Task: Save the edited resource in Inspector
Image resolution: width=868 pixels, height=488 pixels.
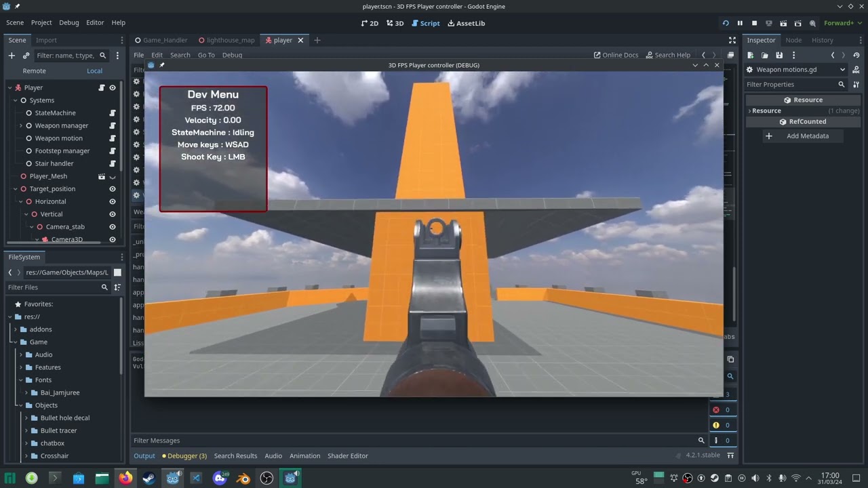Action: [779, 55]
